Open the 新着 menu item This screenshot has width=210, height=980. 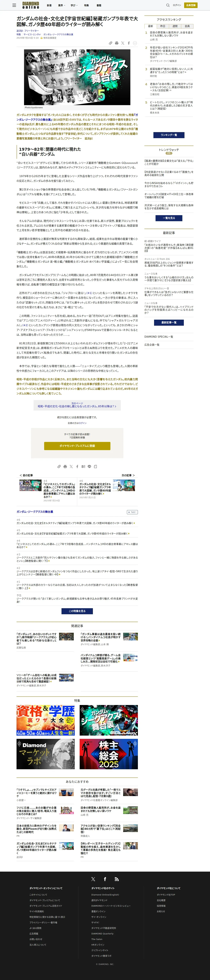tap(49, 5)
